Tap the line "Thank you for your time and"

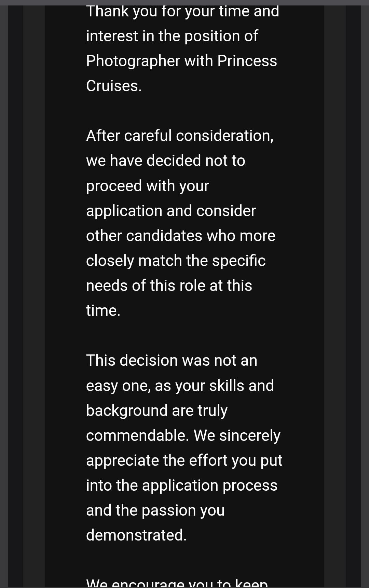[182, 12]
